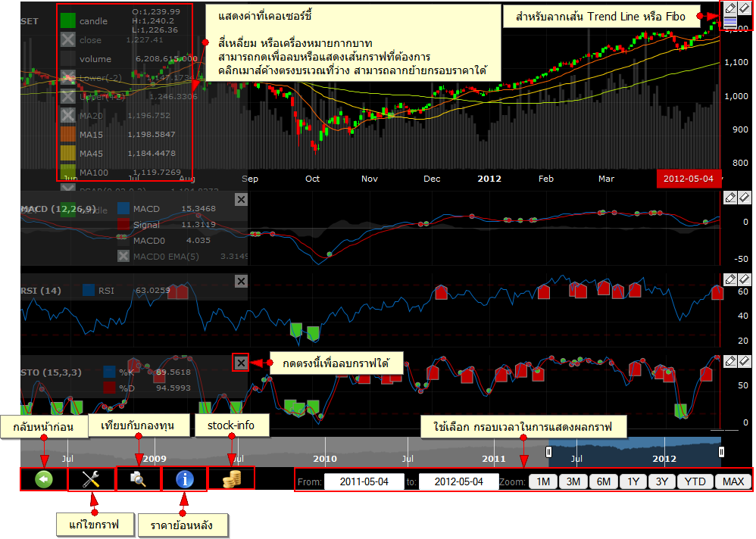The width and height of the screenshot is (756, 539).
Task: Select the 1Y zoom range
Action: click(633, 481)
